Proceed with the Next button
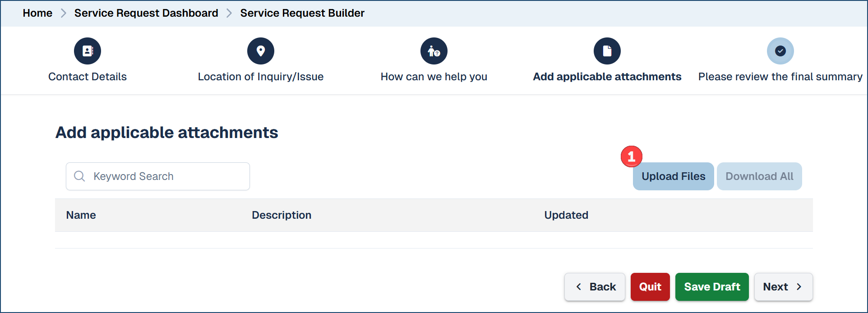The width and height of the screenshot is (868, 313). pos(783,287)
